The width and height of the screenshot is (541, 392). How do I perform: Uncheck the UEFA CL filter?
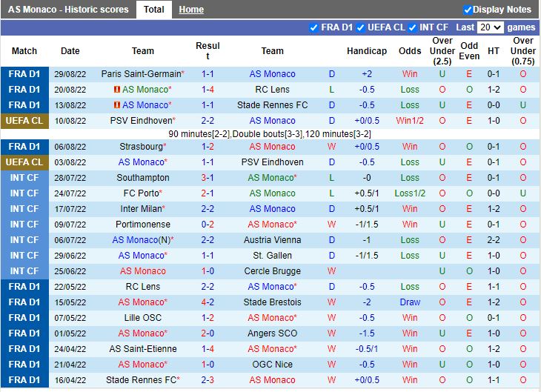[x=361, y=27]
